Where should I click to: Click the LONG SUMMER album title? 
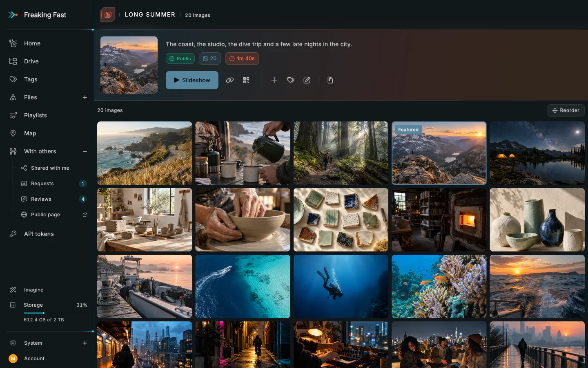coord(150,15)
